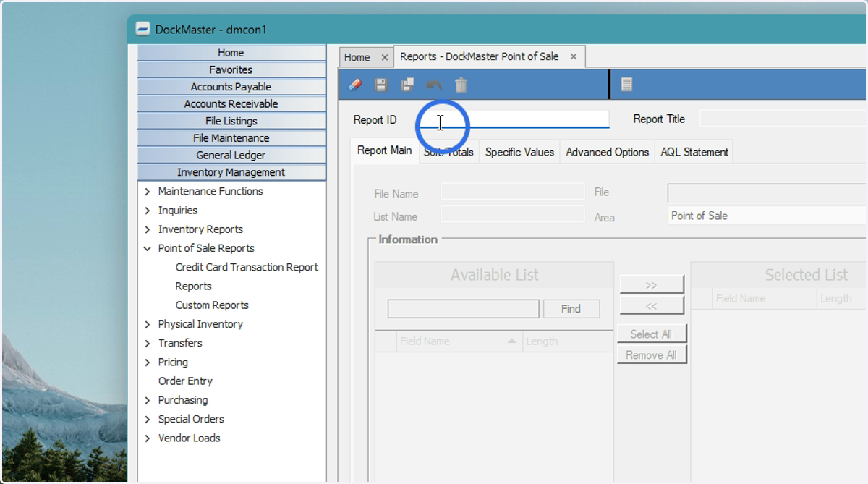Close the Reports - DockMaster Point of Sale tab
The height and width of the screenshot is (484, 868).
(x=574, y=56)
